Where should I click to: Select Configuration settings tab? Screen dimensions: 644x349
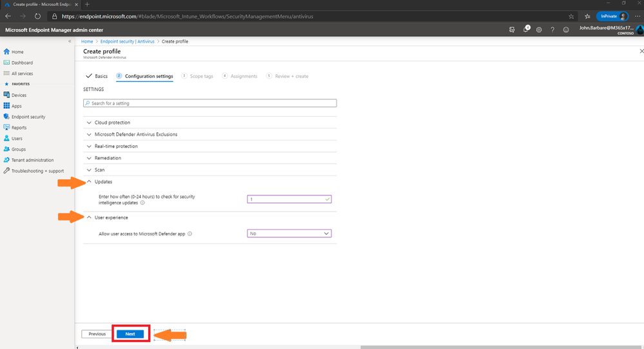pos(144,76)
